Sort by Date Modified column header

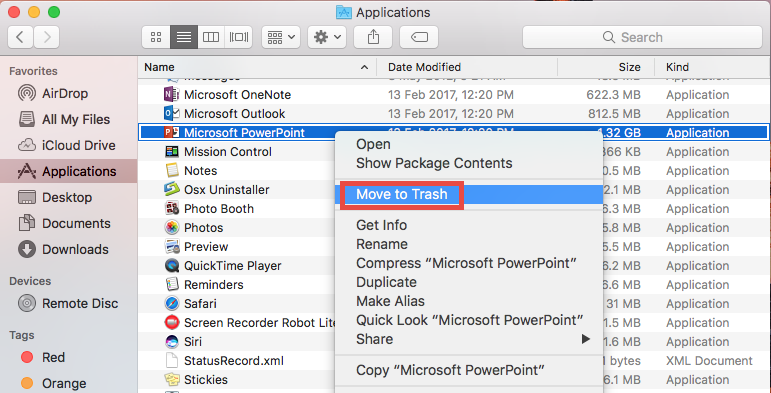coord(424,67)
